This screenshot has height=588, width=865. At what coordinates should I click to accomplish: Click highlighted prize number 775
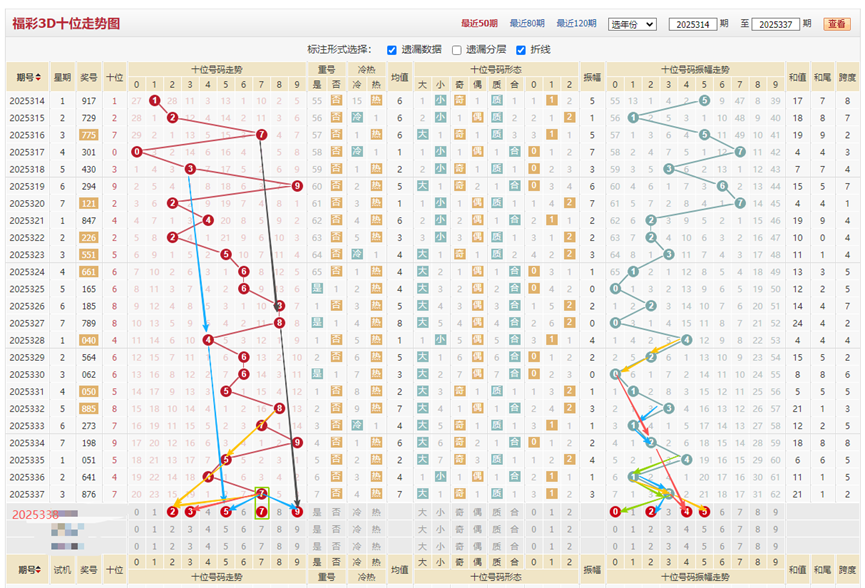tap(89, 135)
